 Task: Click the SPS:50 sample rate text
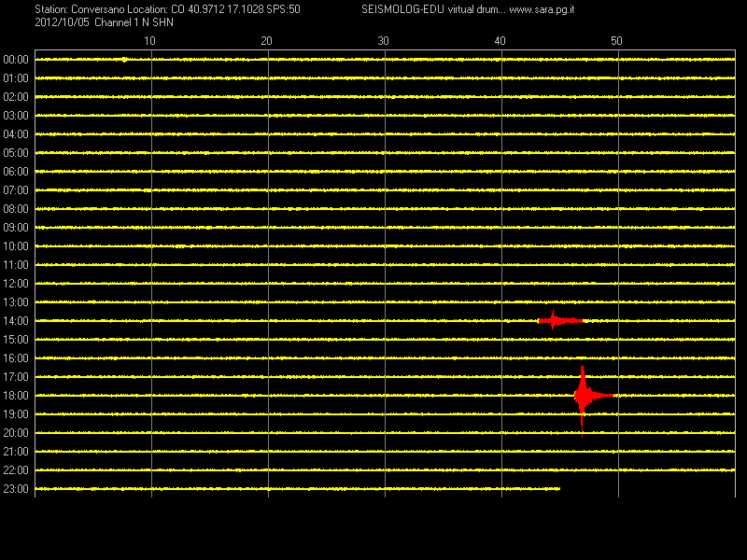point(284,9)
